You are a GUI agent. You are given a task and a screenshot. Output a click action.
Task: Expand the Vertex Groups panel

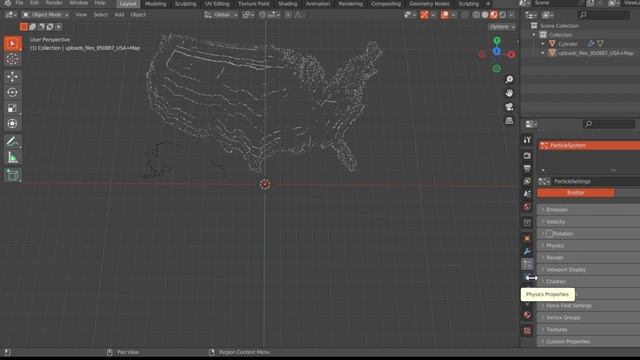coord(588,318)
